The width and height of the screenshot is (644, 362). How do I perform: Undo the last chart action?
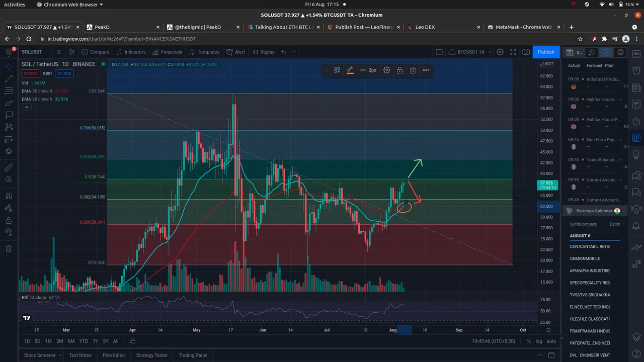pyautogui.click(x=284, y=52)
